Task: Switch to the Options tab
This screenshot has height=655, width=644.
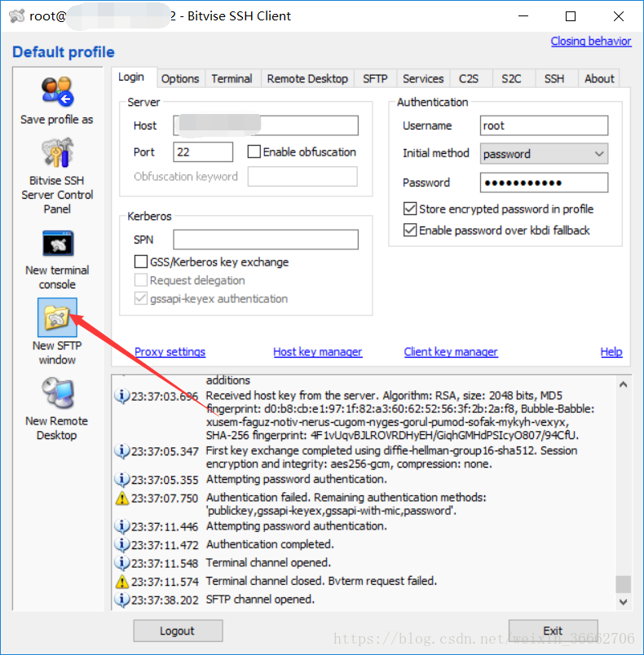Action: pos(180,78)
